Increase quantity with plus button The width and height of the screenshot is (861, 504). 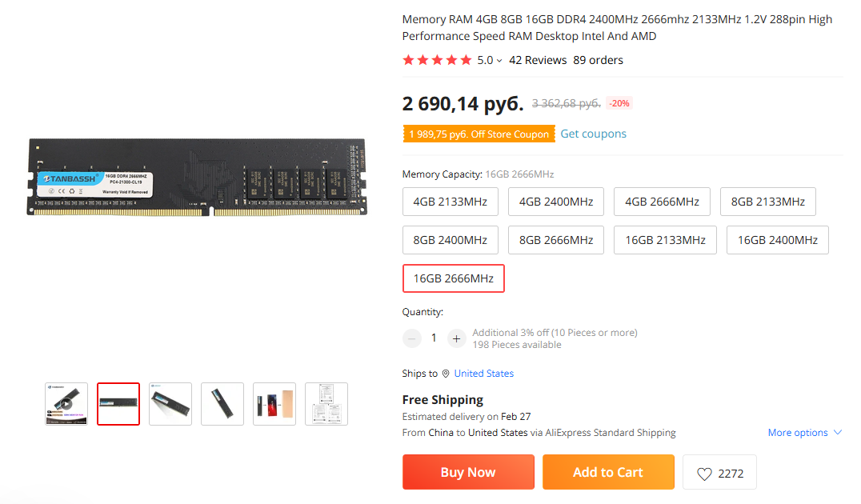456,338
